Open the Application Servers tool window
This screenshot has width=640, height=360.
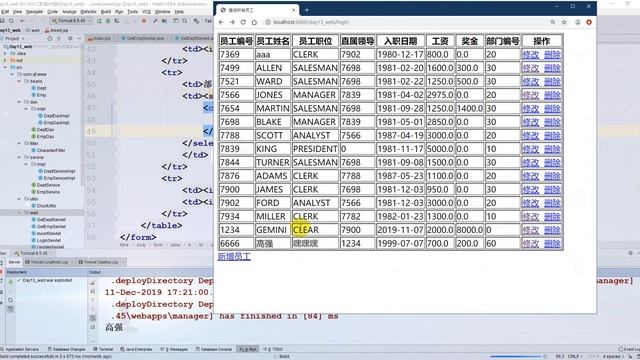pyautogui.click(x=20, y=349)
